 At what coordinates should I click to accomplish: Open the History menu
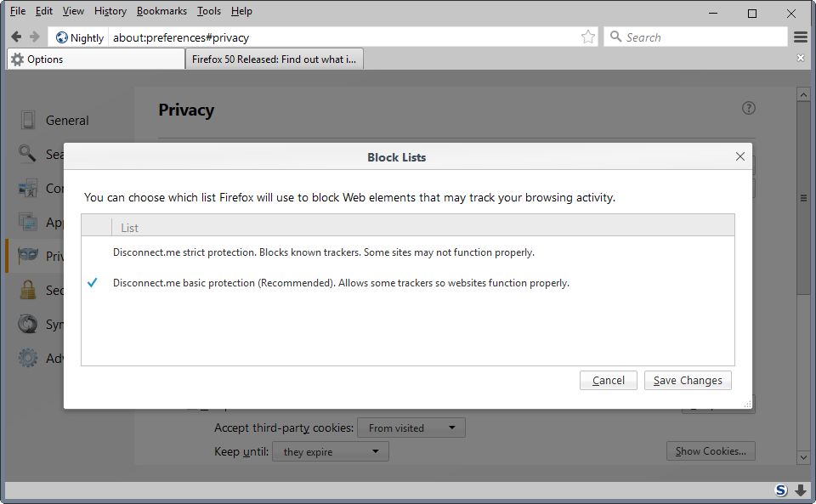(110, 11)
